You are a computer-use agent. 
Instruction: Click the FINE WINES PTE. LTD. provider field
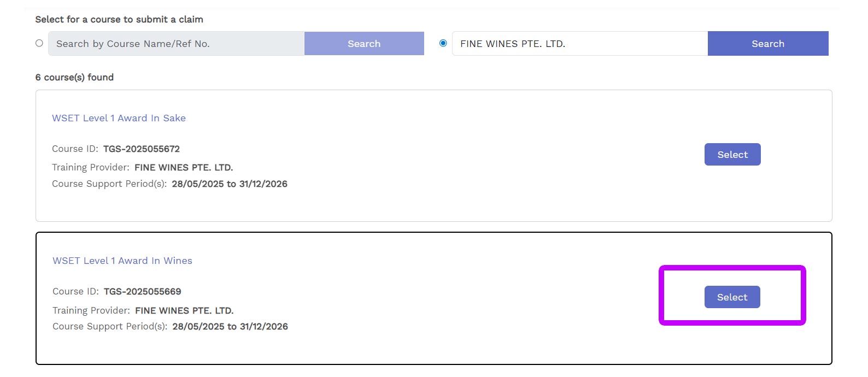click(580, 43)
